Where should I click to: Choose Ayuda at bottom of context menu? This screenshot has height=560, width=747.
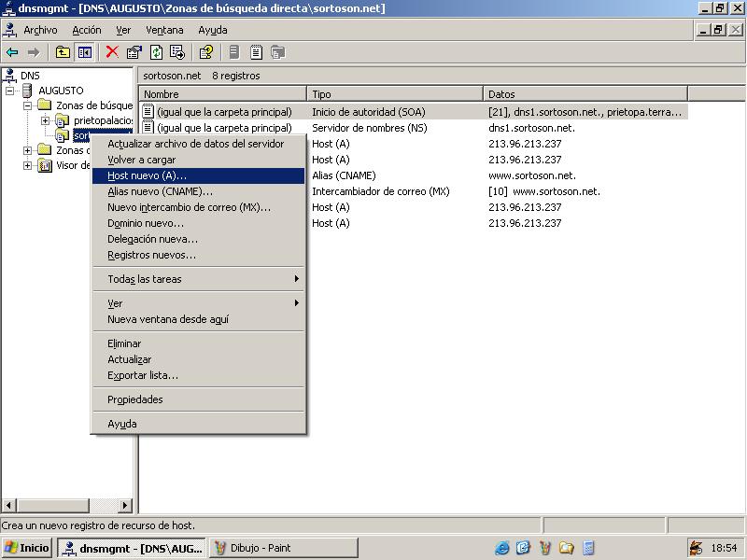(x=198, y=424)
